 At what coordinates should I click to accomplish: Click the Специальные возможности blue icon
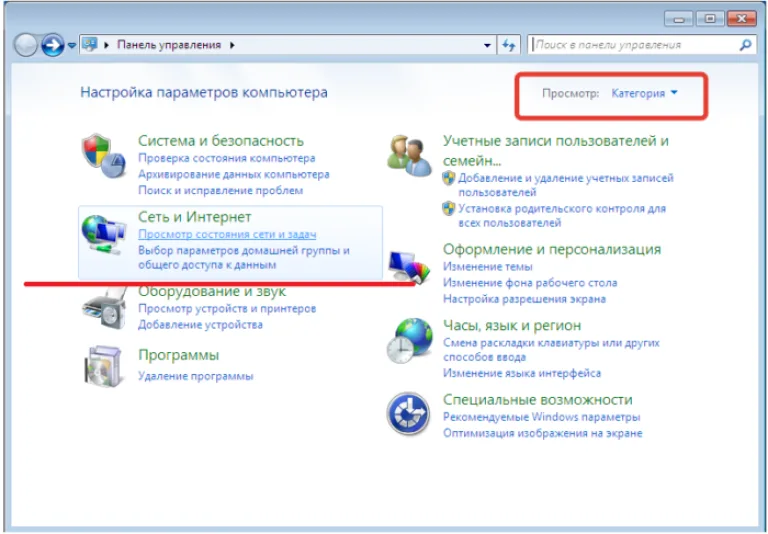(408, 413)
